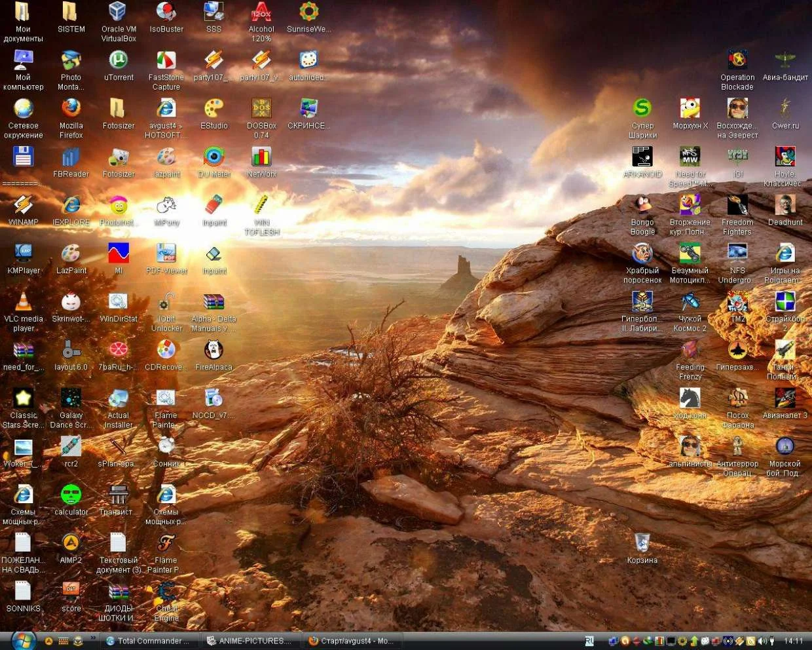
Task: Open the SISTEM folder
Action: [x=71, y=17]
